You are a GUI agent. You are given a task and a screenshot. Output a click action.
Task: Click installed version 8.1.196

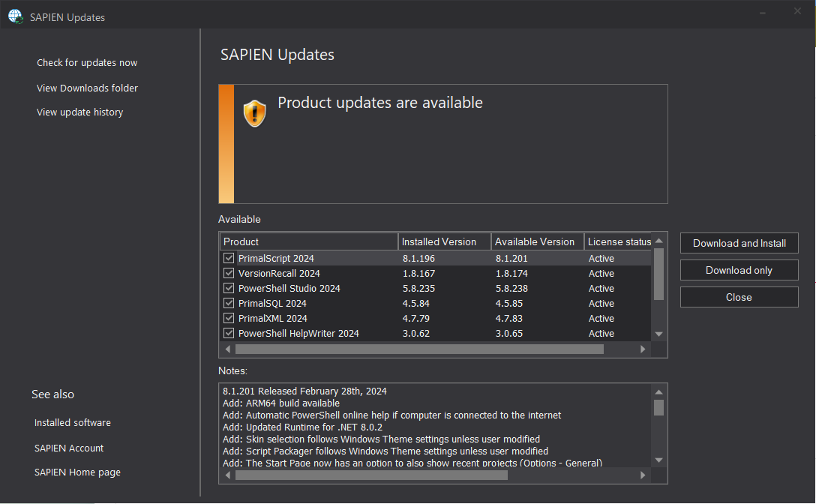[418, 258]
